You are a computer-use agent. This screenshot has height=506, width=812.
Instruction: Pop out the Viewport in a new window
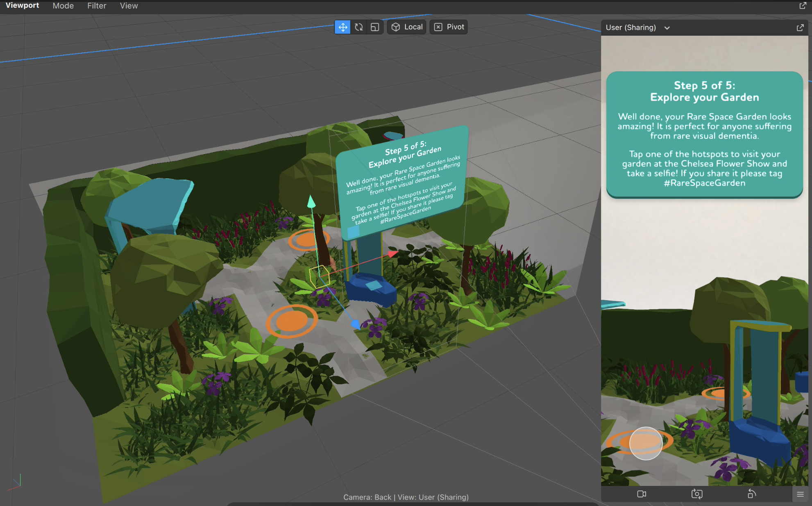(803, 6)
